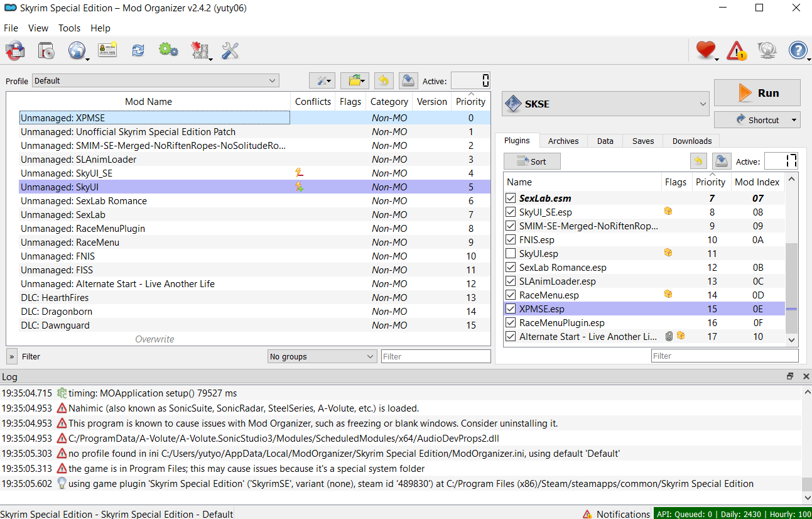This screenshot has width=812, height=519.
Task: Click the Endorse heart icon
Action: 706,50
